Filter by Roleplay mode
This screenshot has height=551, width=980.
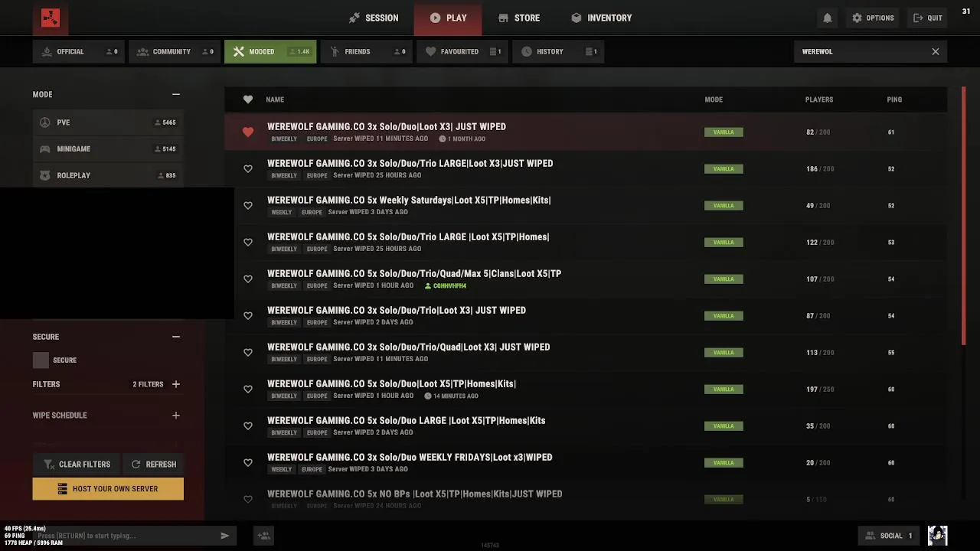(108, 175)
